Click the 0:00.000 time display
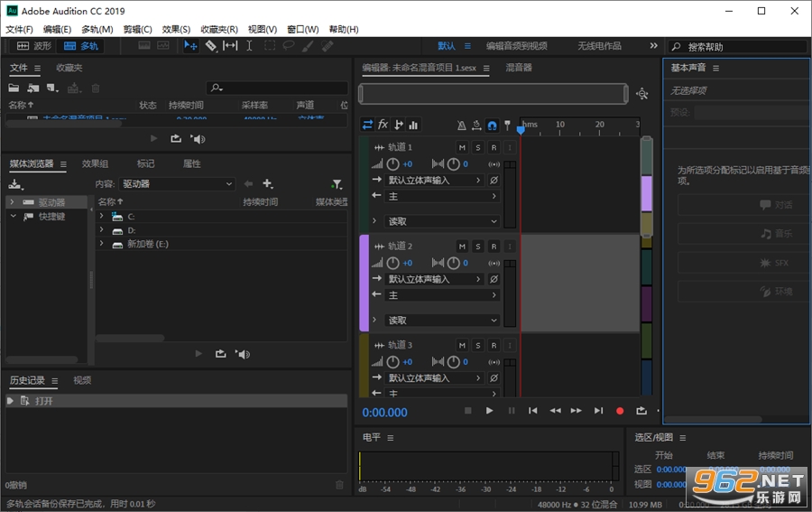Image resolution: width=812 pixels, height=512 pixels. (x=384, y=413)
